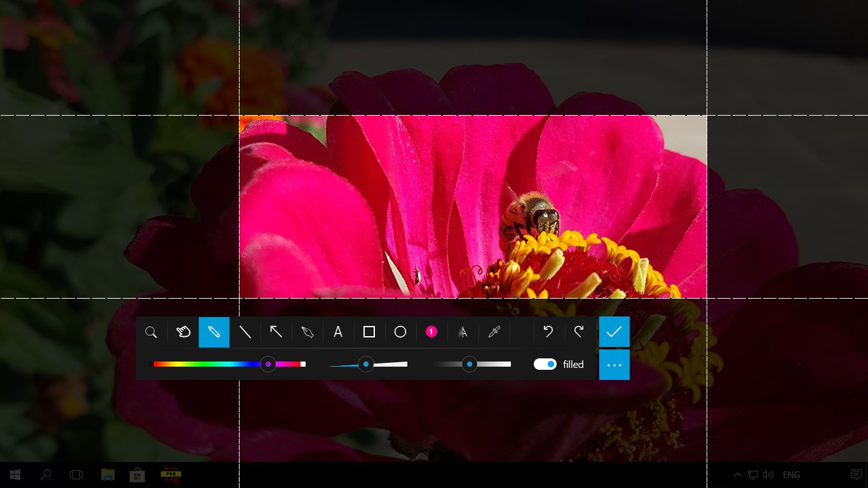Redo the last undone action
Image resolution: width=868 pixels, height=488 pixels.
pyautogui.click(x=579, y=332)
